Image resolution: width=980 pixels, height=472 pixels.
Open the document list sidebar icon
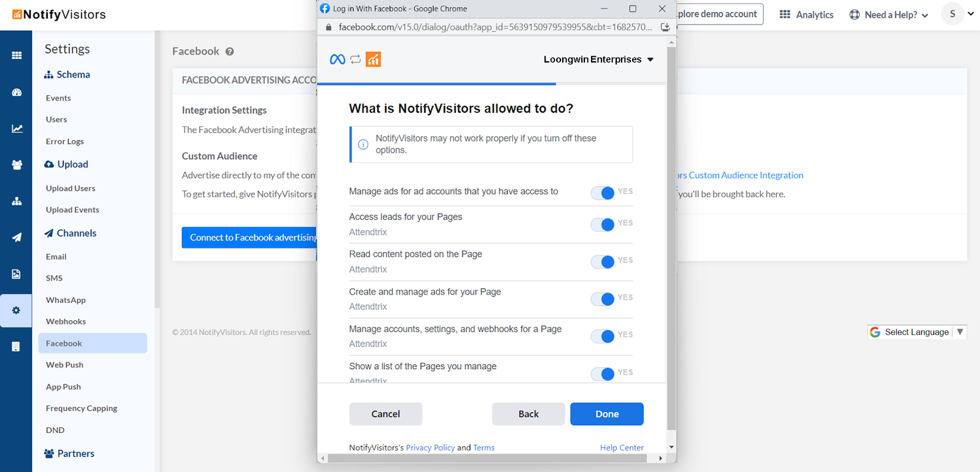pyautogui.click(x=17, y=347)
